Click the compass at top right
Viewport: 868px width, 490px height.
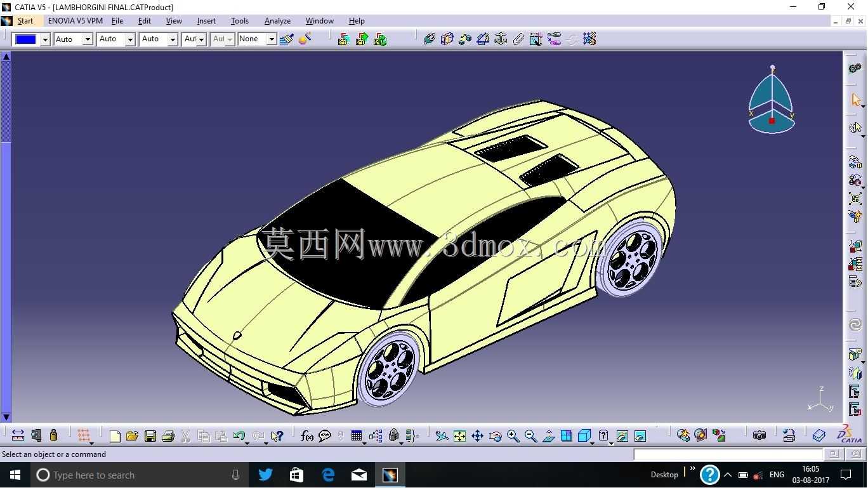click(772, 100)
